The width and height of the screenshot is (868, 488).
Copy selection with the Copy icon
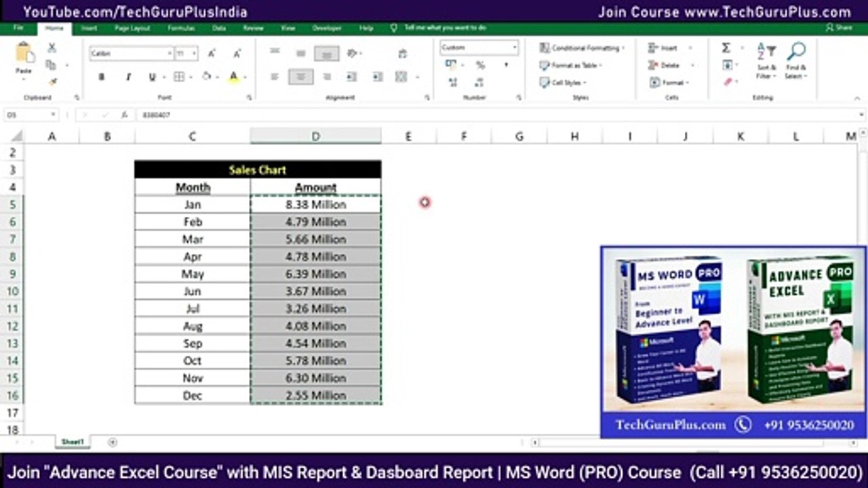tap(51, 65)
